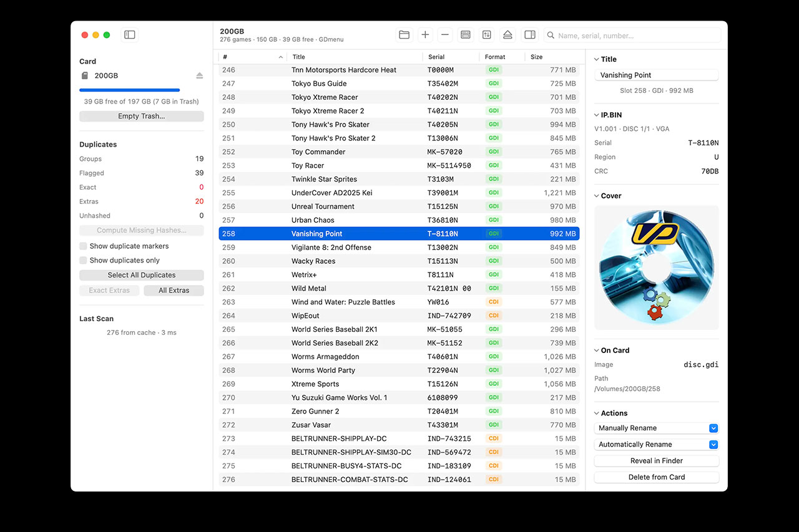Select the Xtreme Sports row
Screen dimensions: 799x532
[x=399, y=384]
